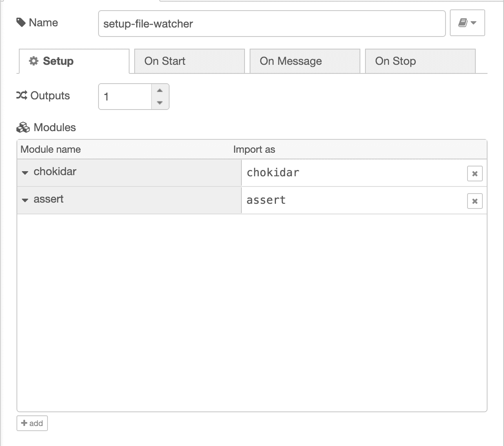The width and height of the screenshot is (504, 446).
Task: Edit the chokidar Import as field
Action: [353, 173]
